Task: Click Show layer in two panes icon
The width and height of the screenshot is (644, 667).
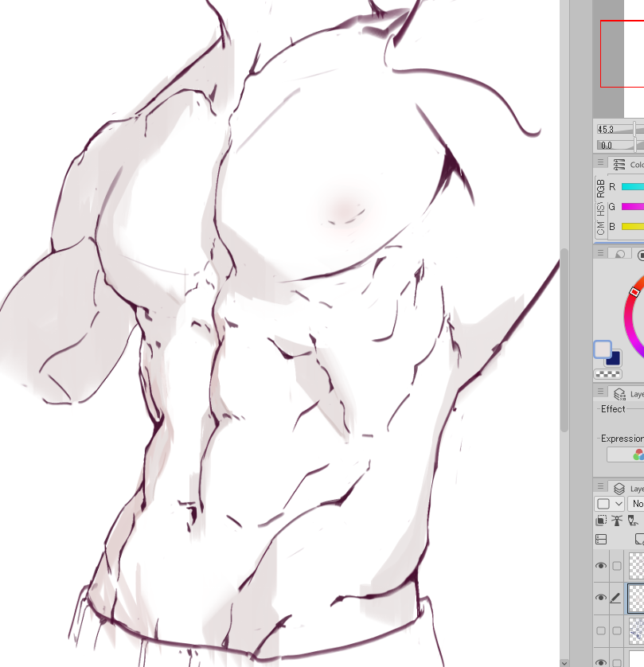Action: [x=601, y=540]
